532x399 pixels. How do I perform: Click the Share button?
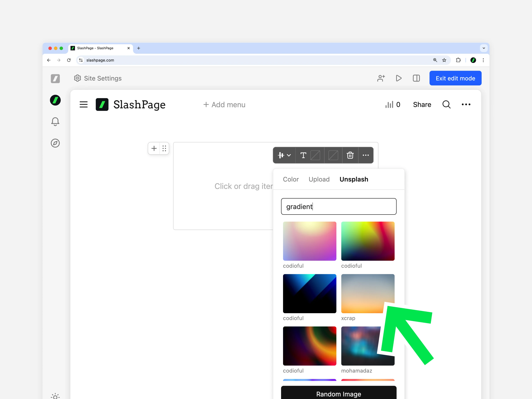click(422, 104)
